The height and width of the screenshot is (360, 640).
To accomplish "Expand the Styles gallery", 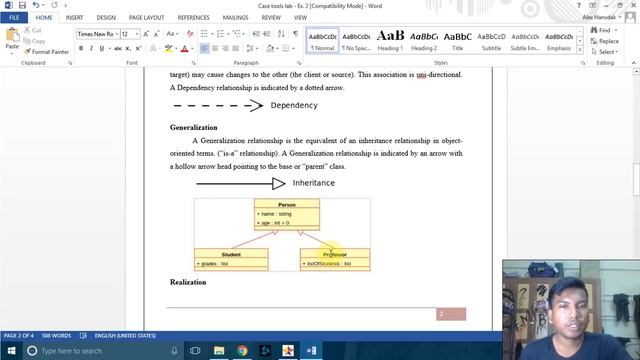I will (x=580, y=50).
